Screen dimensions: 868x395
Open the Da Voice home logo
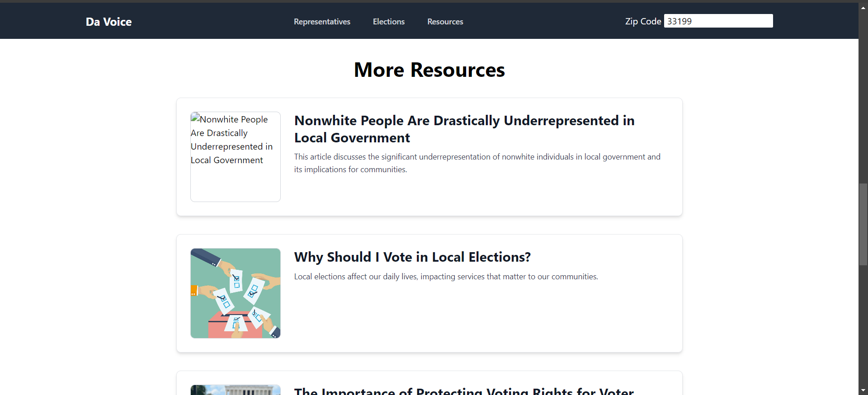point(108,22)
